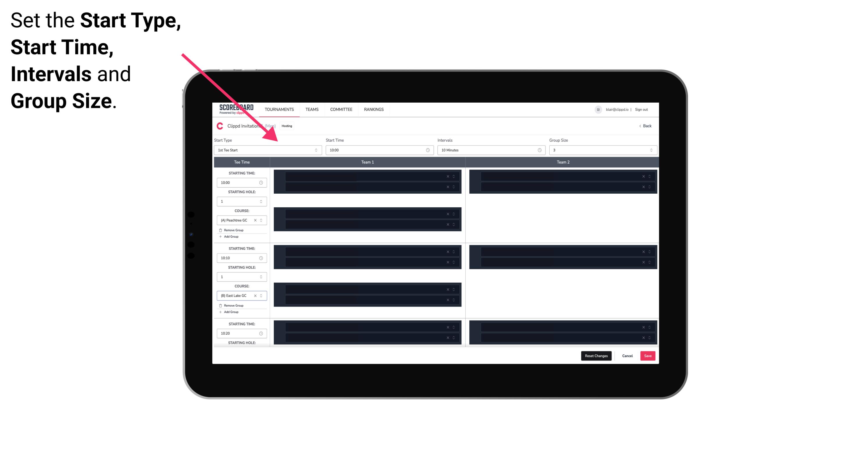Click Add Group for second tee time
This screenshot has width=868, height=467.
point(230,311)
